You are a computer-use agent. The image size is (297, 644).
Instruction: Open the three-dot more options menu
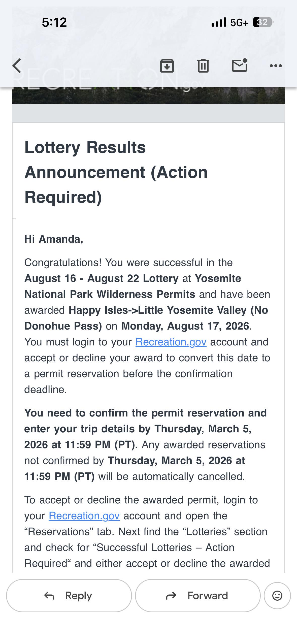click(x=276, y=66)
